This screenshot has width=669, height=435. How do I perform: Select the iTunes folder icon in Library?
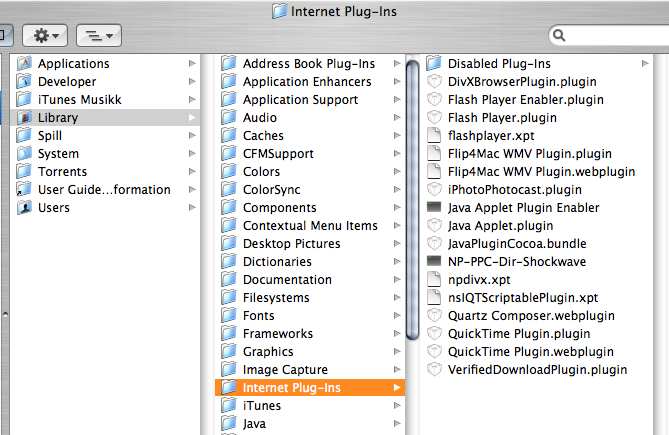tap(229, 406)
